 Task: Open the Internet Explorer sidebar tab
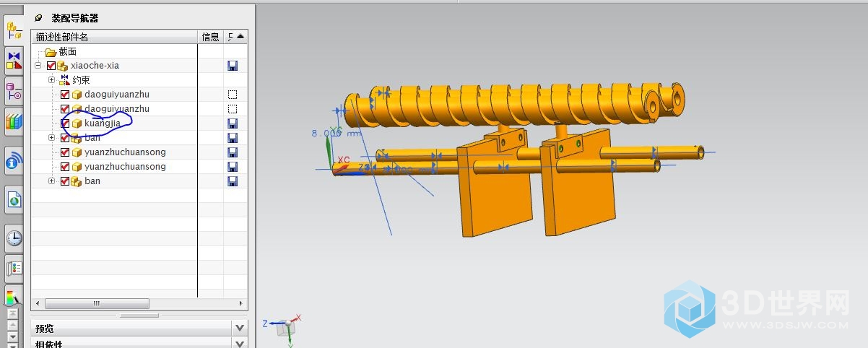pyautogui.click(x=14, y=199)
